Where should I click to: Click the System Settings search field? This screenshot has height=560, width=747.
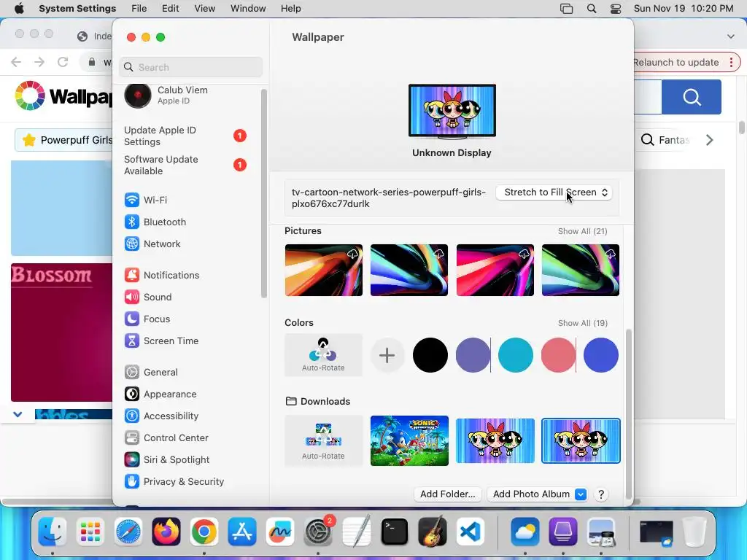pos(190,67)
